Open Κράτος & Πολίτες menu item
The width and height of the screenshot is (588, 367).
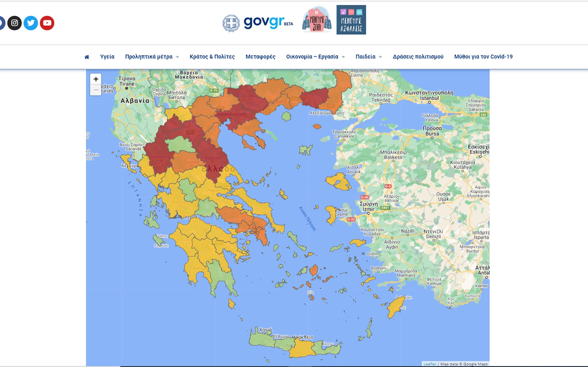(x=212, y=57)
